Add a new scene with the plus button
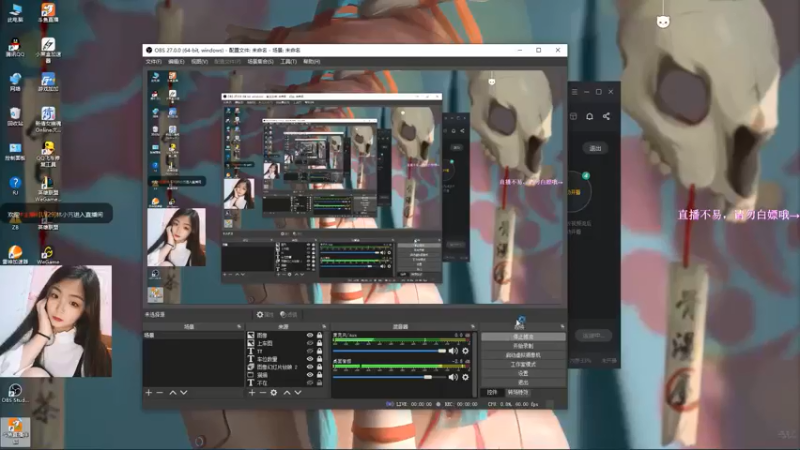 coord(148,393)
